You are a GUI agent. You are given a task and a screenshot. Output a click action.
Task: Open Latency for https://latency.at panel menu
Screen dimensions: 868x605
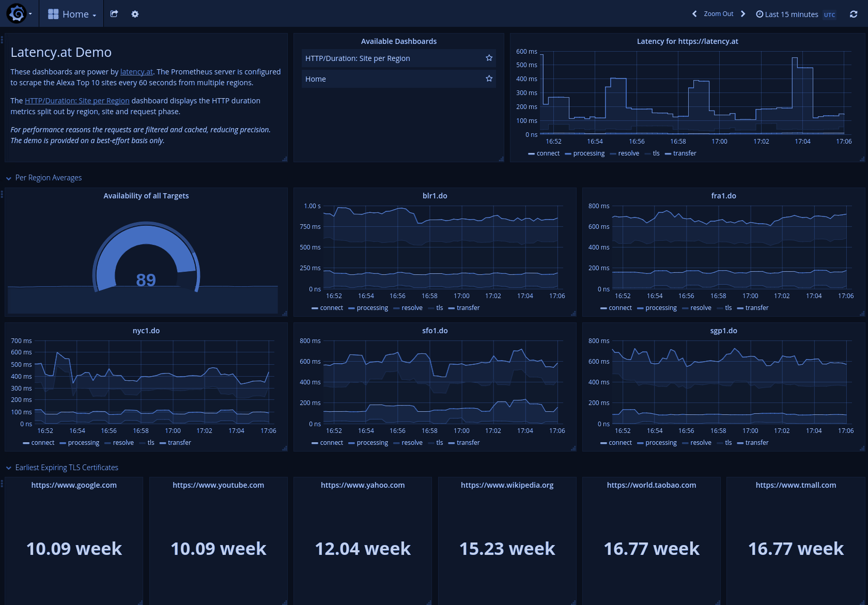[687, 41]
